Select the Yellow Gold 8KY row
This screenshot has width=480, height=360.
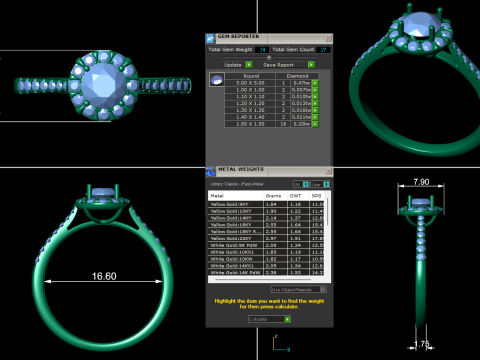(x=266, y=204)
